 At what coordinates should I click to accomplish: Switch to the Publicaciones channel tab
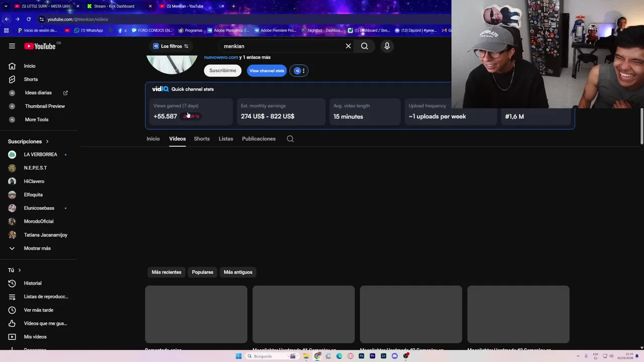(x=259, y=139)
